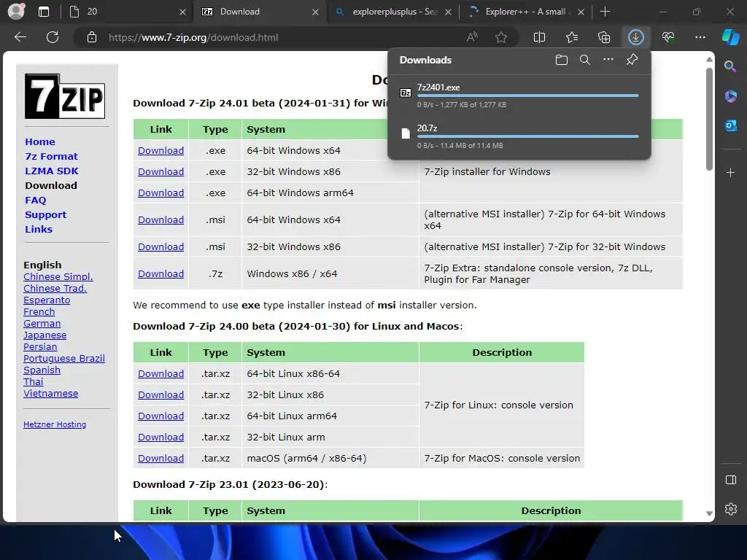Close the Explorer++ tab
Image resolution: width=747 pixels, height=560 pixels.
[581, 12]
